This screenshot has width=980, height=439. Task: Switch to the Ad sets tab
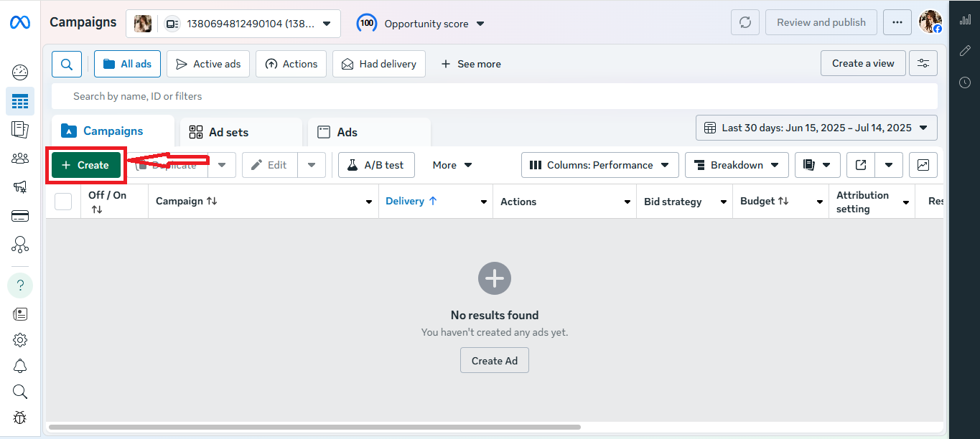coord(241,132)
